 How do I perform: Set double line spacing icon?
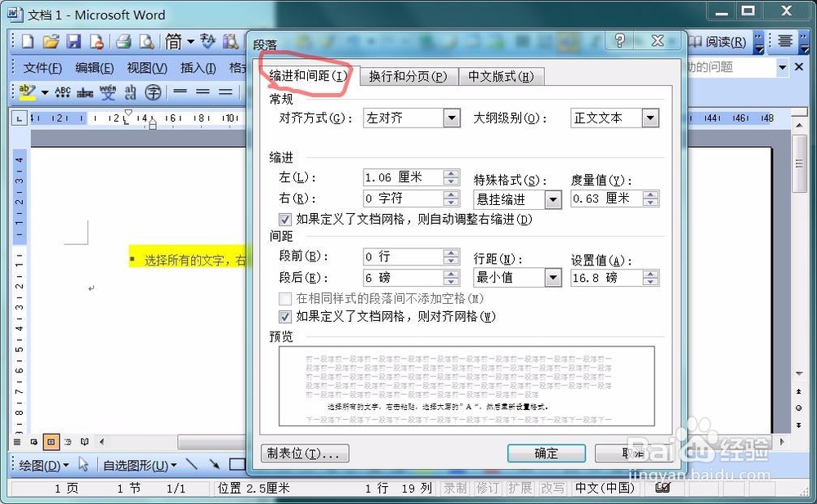(x=225, y=91)
